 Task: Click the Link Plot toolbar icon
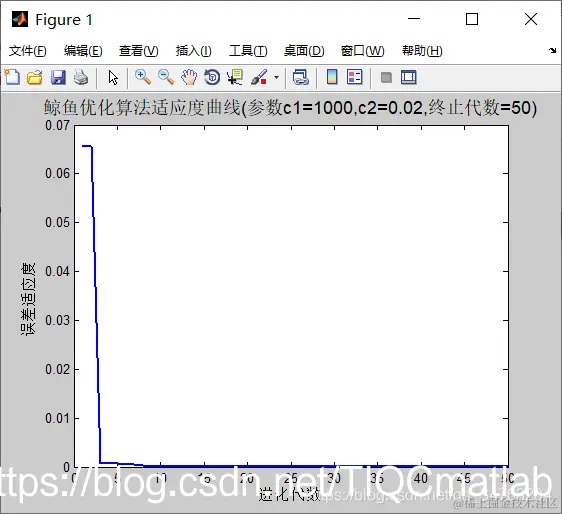pyautogui.click(x=300, y=77)
